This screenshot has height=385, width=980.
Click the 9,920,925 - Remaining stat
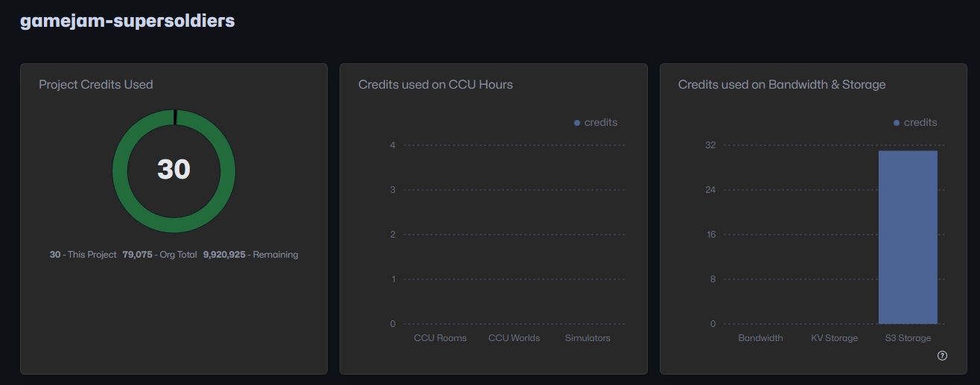pyautogui.click(x=250, y=255)
